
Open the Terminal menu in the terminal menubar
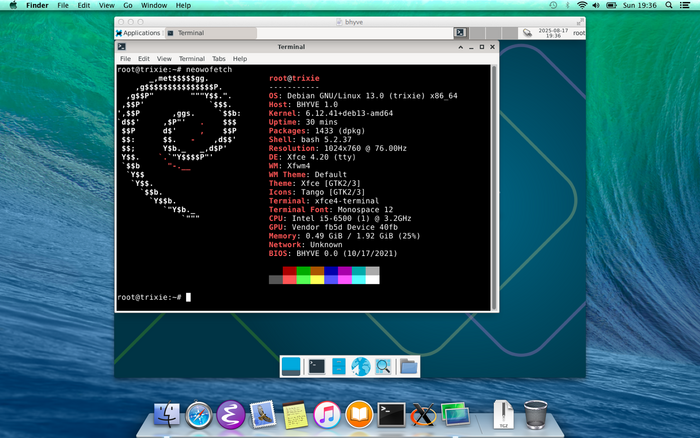point(192,58)
